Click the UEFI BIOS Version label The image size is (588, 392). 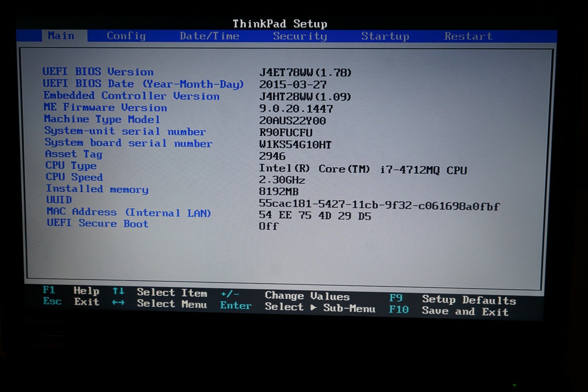(x=98, y=71)
